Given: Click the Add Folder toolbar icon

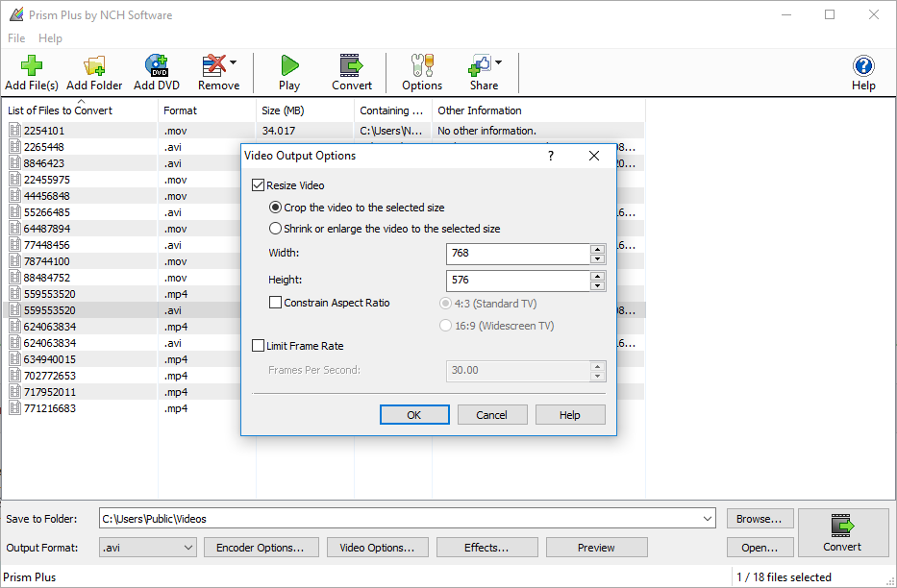Looking at the screenshot, I should pyautogui.click(x=94, y=65).
